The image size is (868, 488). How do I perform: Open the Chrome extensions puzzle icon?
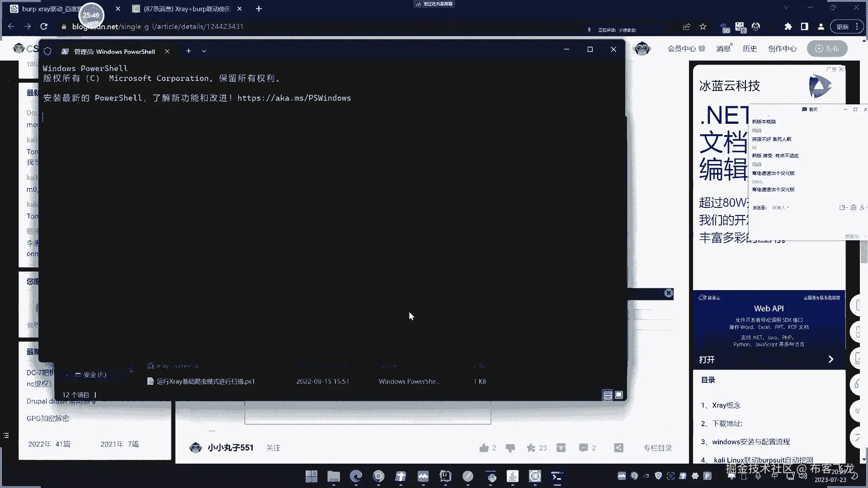coord(788,27)
